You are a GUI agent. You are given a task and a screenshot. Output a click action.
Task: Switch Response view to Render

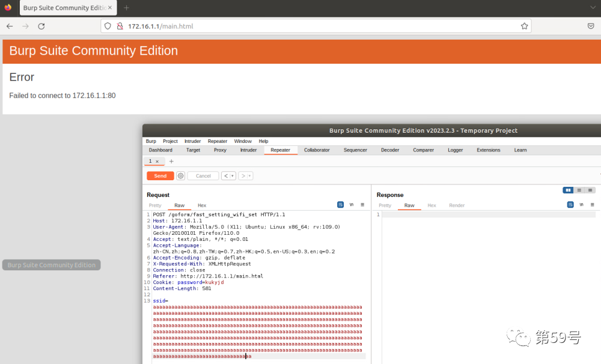click(x=457, y=205)
